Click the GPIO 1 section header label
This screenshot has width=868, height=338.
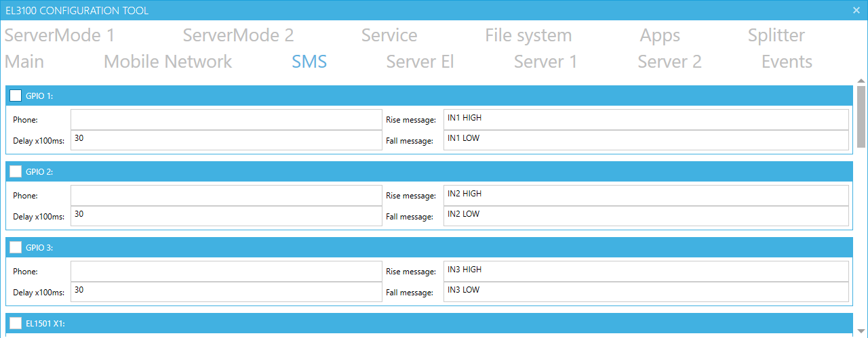click(39, 96)
